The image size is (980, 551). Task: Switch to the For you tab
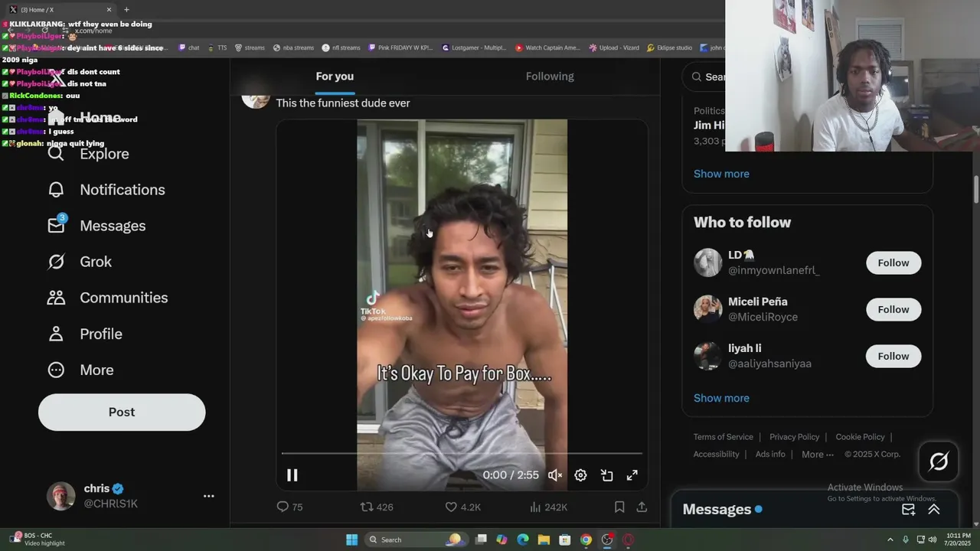pyautogui.click(x=335, y=77)
